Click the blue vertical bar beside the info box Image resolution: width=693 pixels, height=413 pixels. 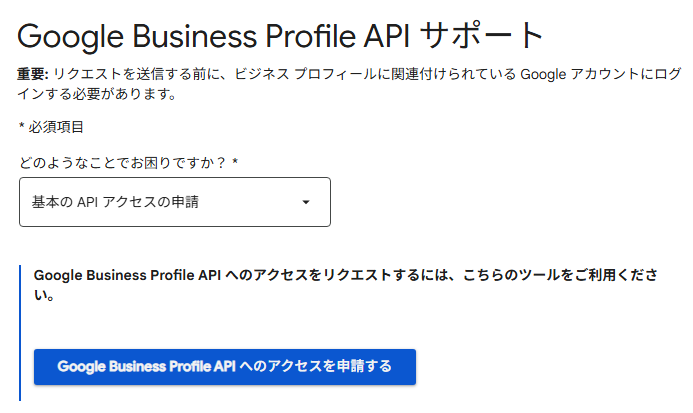coord(20,330)
